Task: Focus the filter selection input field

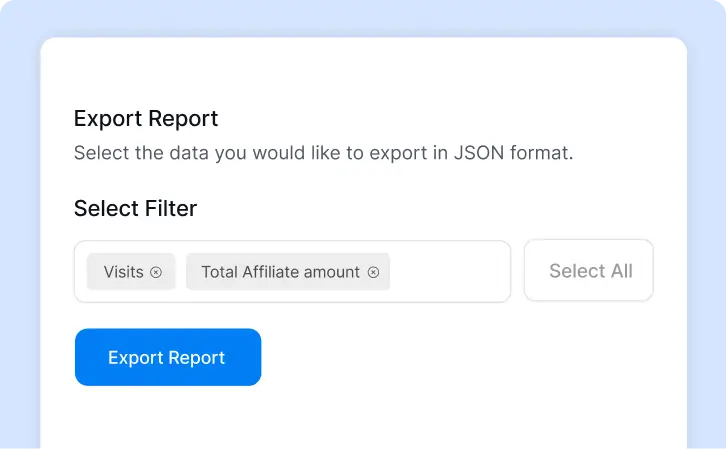Action: (292, 271)
